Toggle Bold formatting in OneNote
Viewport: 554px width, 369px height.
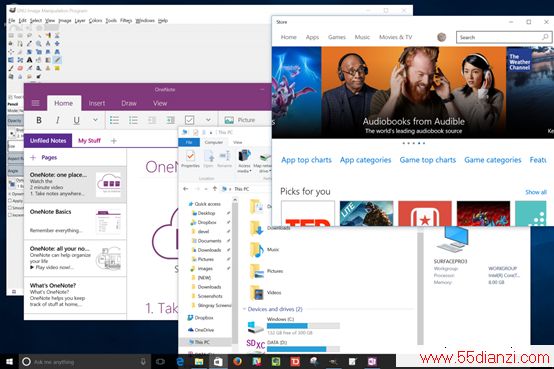click(39, 120)
